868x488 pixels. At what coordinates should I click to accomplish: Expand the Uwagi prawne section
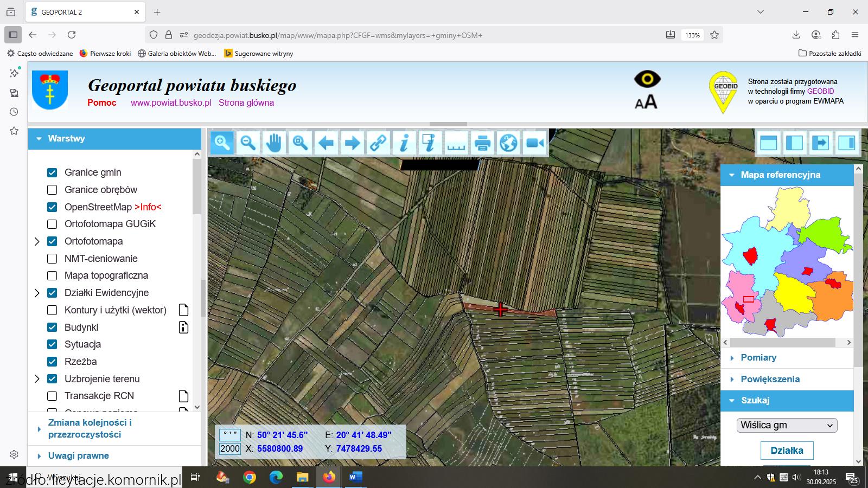(78, 456)
